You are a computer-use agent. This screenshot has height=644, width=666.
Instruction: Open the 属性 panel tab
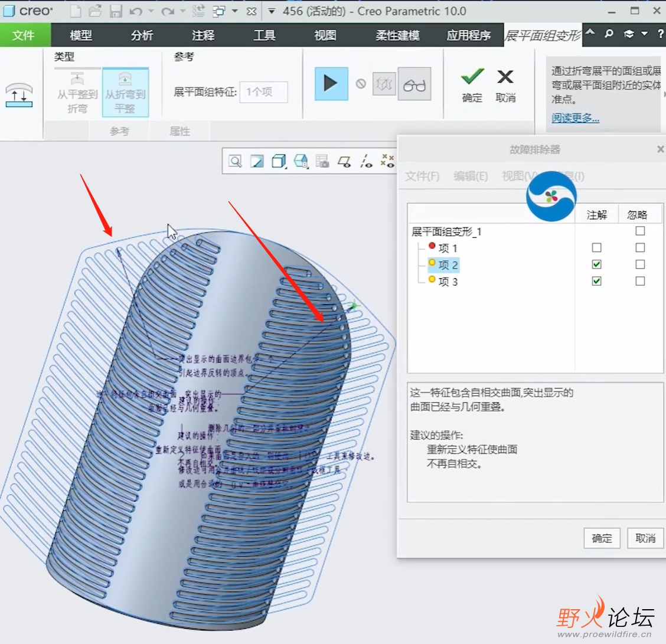[x=179, y=131]
